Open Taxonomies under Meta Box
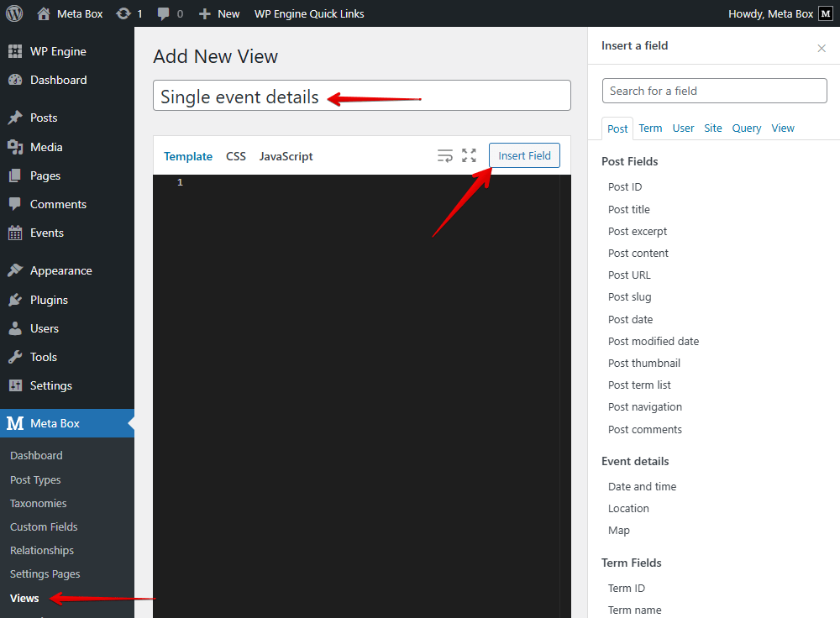This screenshot has height=618, width=840. pos(38,504)
